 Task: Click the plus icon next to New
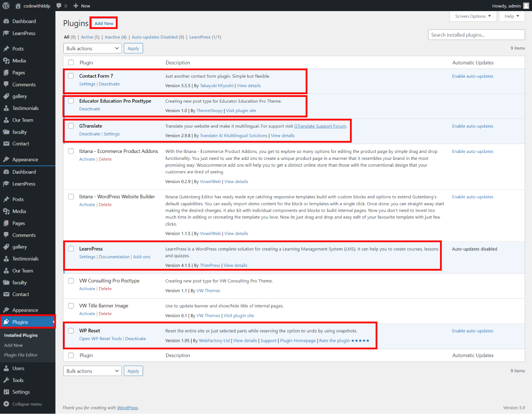point(76,6)
